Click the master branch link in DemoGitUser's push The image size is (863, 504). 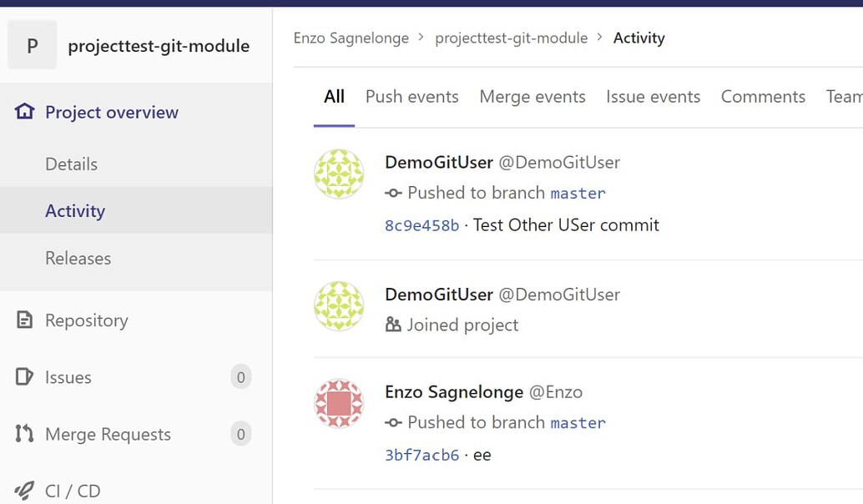[x=578, y=193]
